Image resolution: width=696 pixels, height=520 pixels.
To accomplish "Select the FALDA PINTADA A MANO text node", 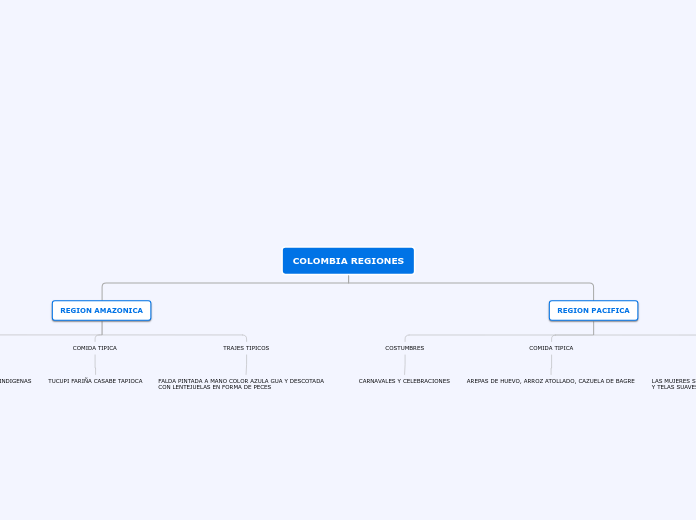I will pos(241,384).
